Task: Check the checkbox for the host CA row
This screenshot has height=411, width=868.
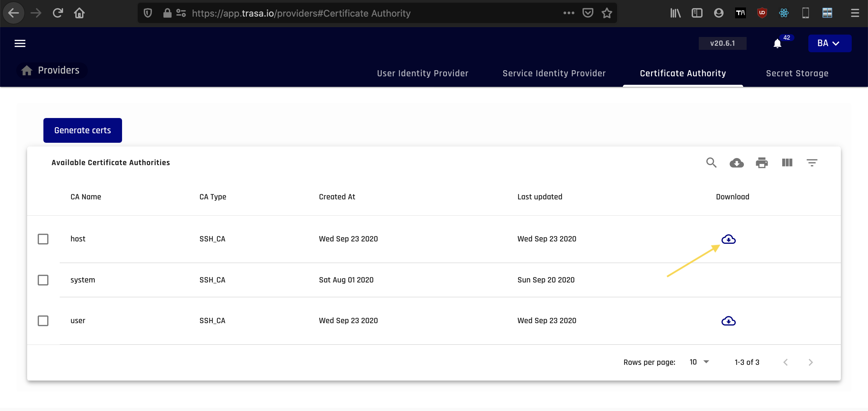Action: [x=43, y=239]
